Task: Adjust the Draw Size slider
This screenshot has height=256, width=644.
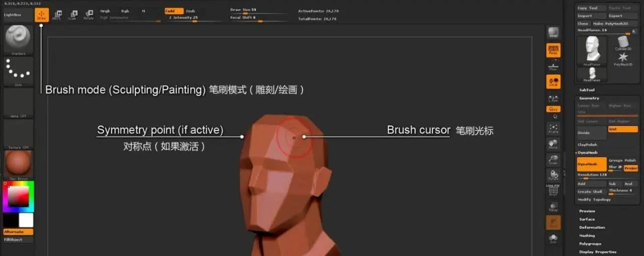Action: 259,11
